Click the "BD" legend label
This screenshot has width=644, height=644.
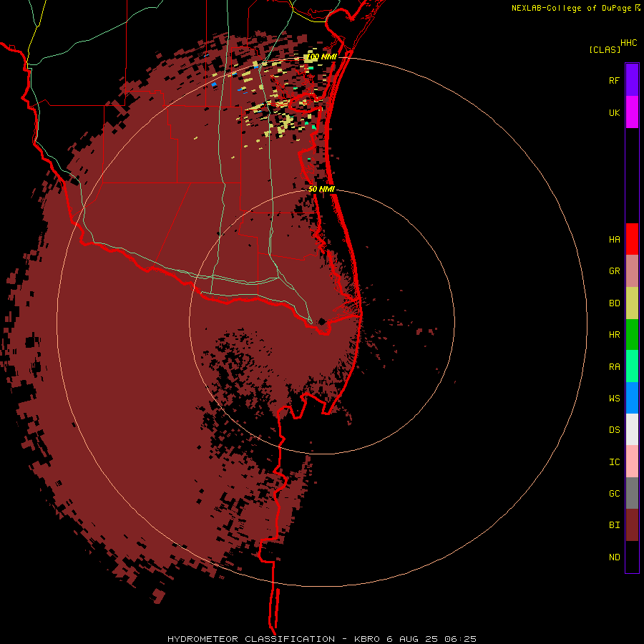coord(615,303)
